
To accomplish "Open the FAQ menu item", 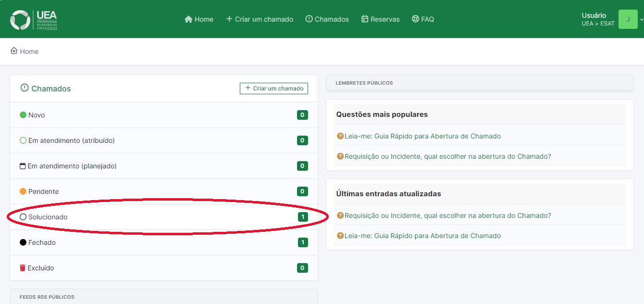I will (x=422, y=19).
